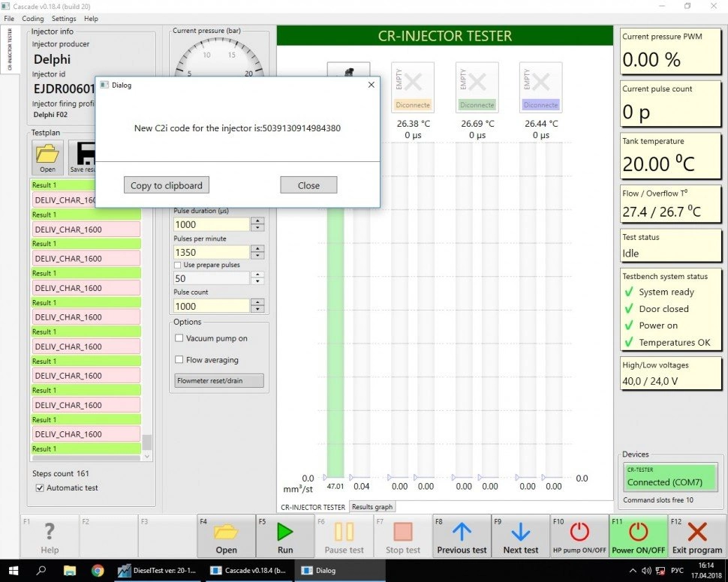
Task: Click the vertical CR-INJECTOR TESTER side tab
Action: [x=10, y=49]
